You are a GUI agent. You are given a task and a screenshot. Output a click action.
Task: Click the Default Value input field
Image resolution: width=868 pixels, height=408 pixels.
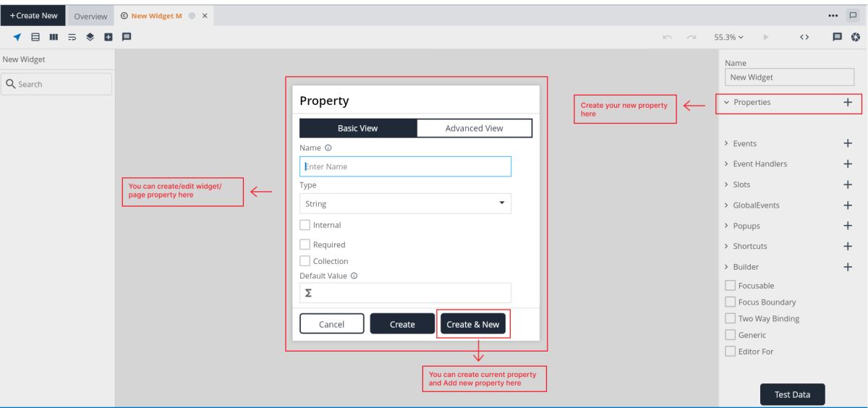click(x=405, y=293)
